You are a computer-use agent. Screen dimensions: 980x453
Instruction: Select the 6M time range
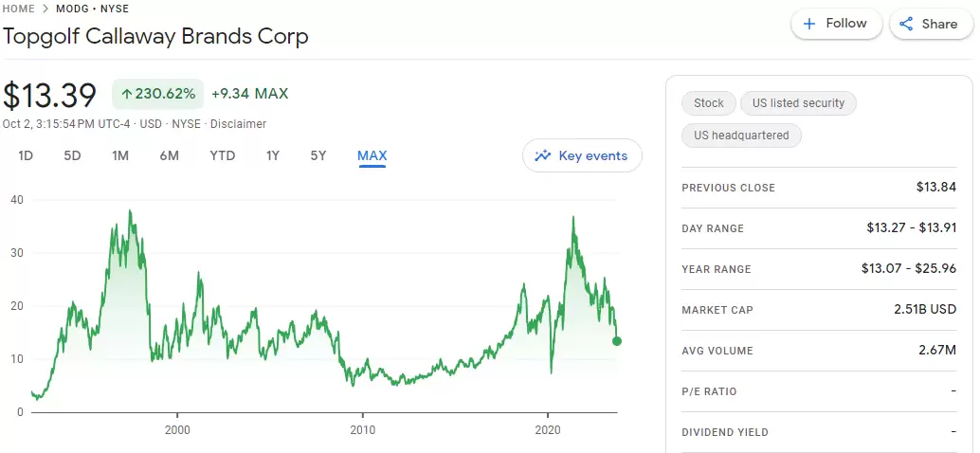(x=169, y=155)
